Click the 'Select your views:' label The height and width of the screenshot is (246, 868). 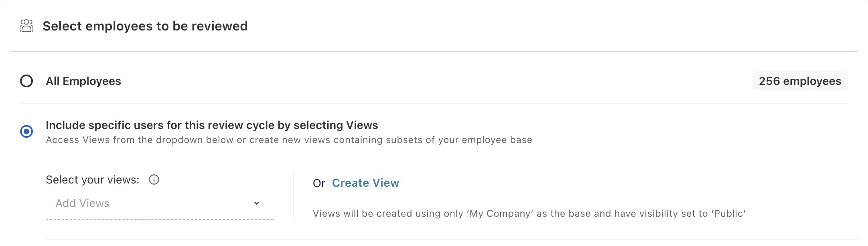(96, 180)
